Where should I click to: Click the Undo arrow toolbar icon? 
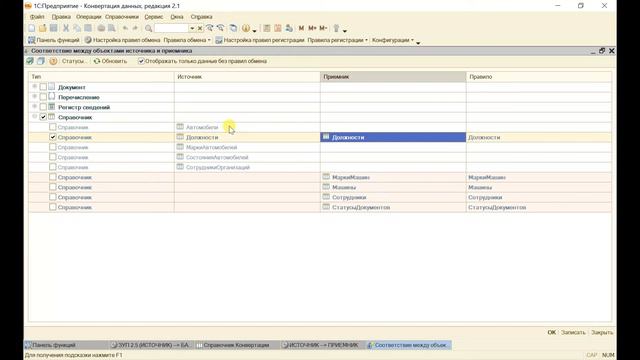coord(125,28)
